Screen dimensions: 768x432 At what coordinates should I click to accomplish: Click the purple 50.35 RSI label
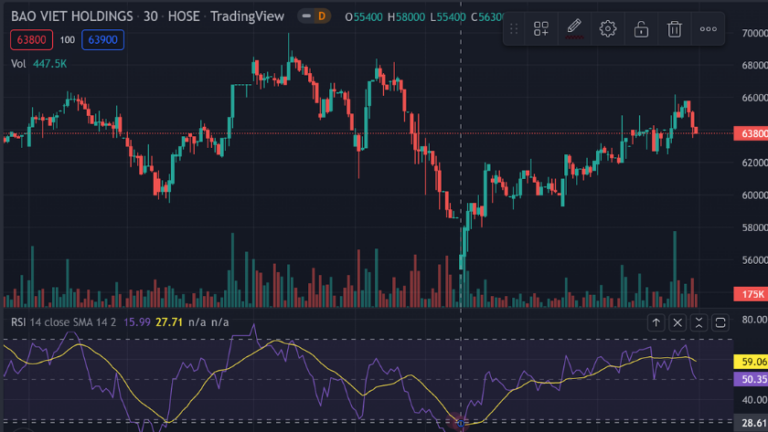[x=750, y=379]
